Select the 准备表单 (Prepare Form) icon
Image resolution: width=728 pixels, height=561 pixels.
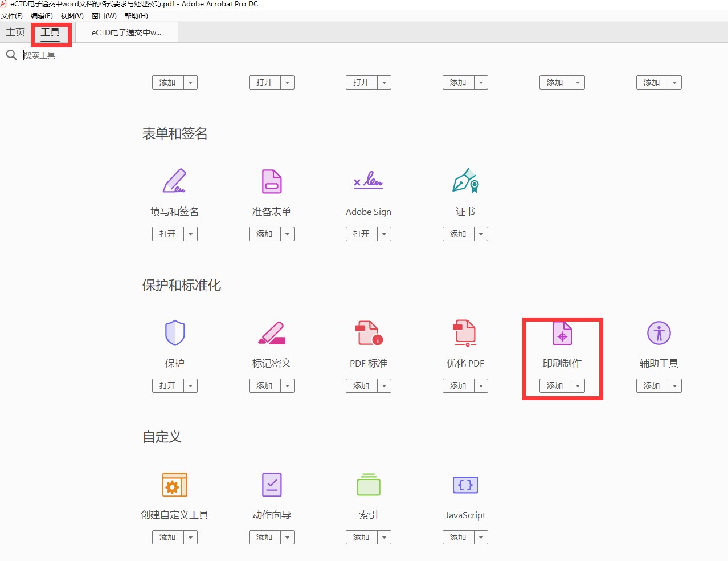point(272,181)
